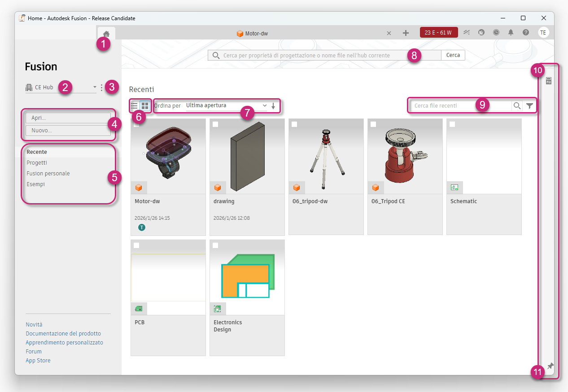
Task: Select Fusion personale in the sidebar
Action: [48, 174]
